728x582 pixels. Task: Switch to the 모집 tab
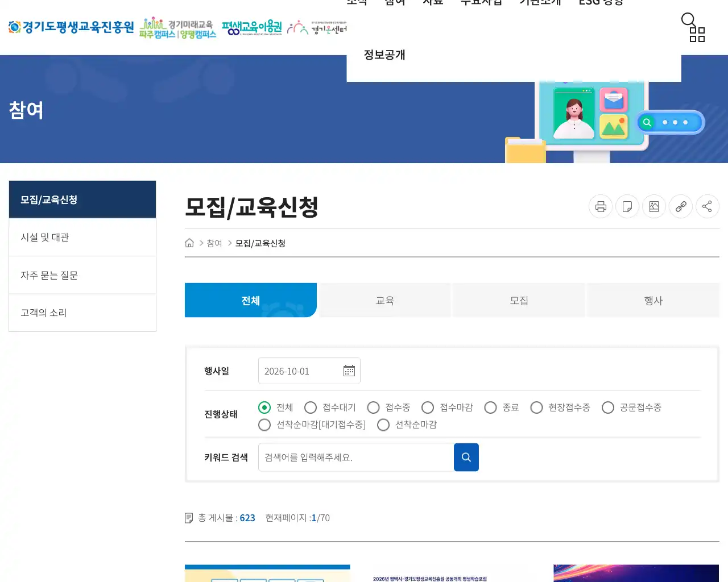[x=519, y=300]
